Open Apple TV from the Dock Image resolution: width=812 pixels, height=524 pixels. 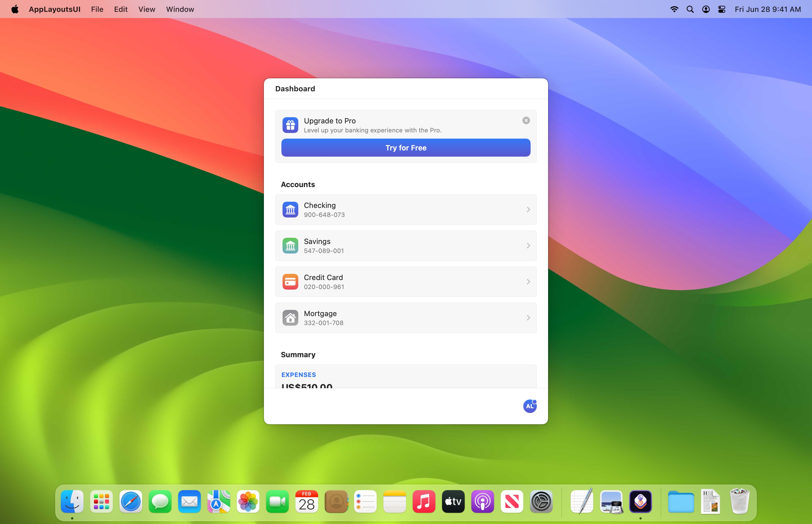[453, 501]
